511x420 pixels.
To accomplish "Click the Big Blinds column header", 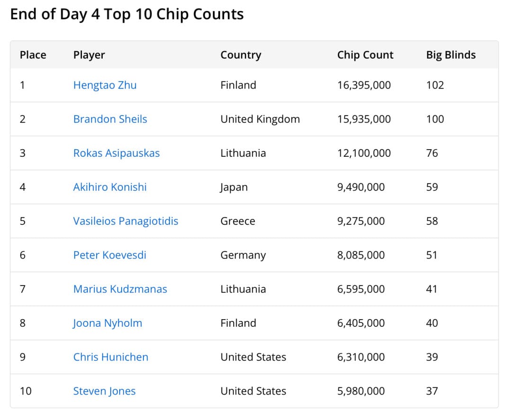I will pos(450,55).
